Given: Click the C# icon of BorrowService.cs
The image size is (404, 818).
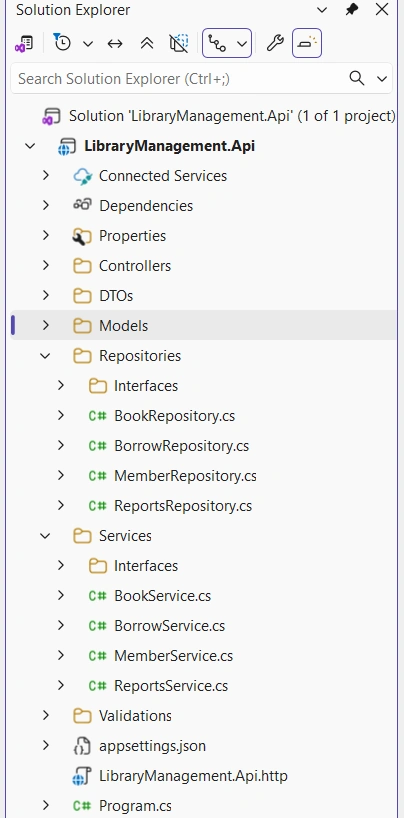Looking at the screenshot, I should (x=98, y=625).
